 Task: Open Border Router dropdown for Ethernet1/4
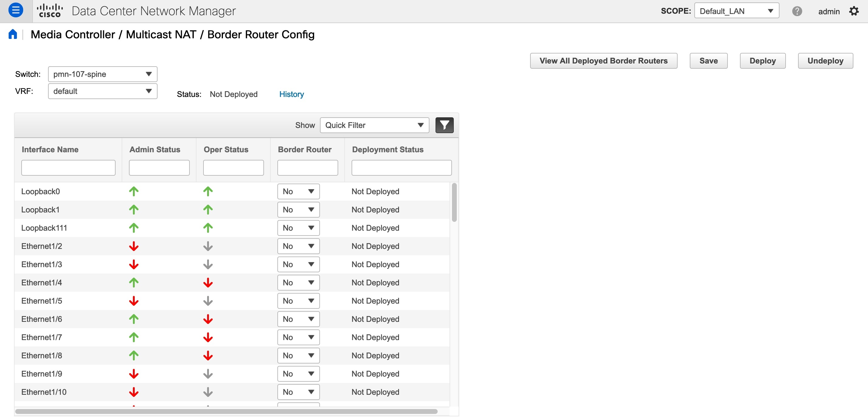coord(298,283)
